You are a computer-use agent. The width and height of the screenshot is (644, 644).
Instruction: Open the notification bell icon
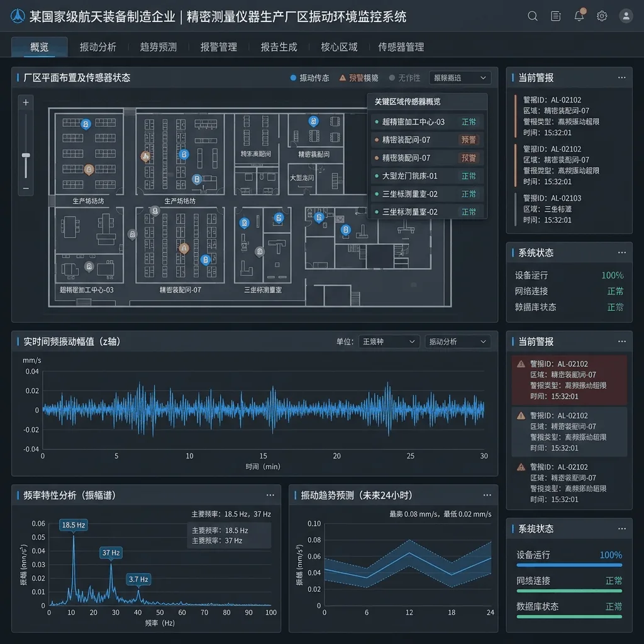579,15
